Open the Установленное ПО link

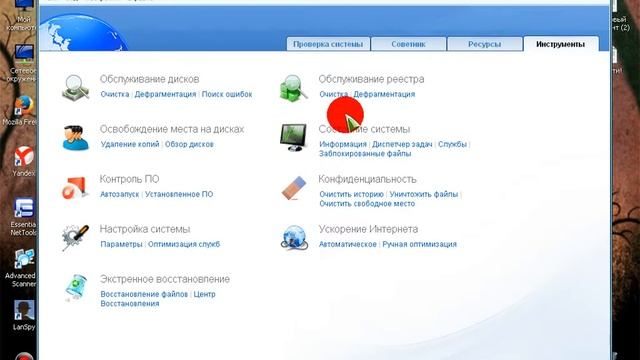pyautogui.click(x=179, y=194)
